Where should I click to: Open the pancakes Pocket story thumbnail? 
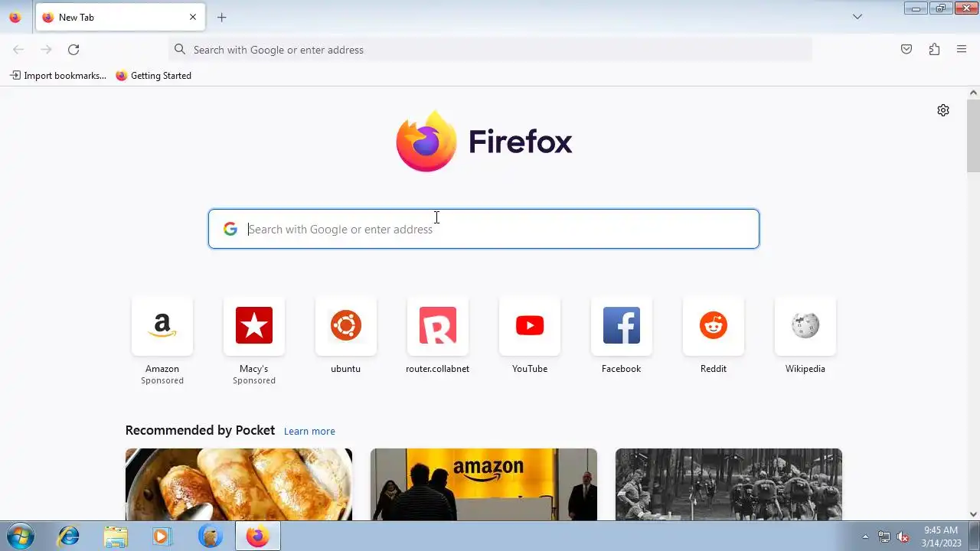[x=239, y=484]
